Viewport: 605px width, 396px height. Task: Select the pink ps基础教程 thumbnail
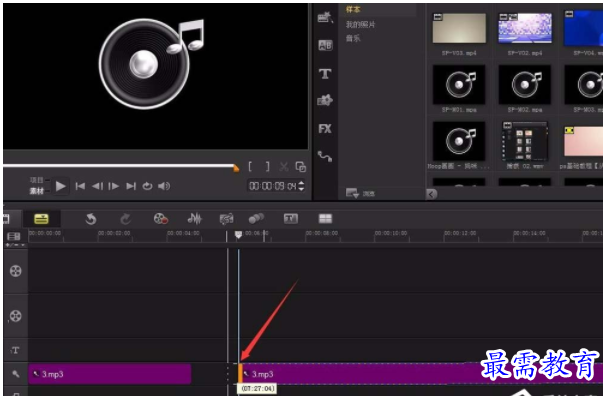(583, 141)
